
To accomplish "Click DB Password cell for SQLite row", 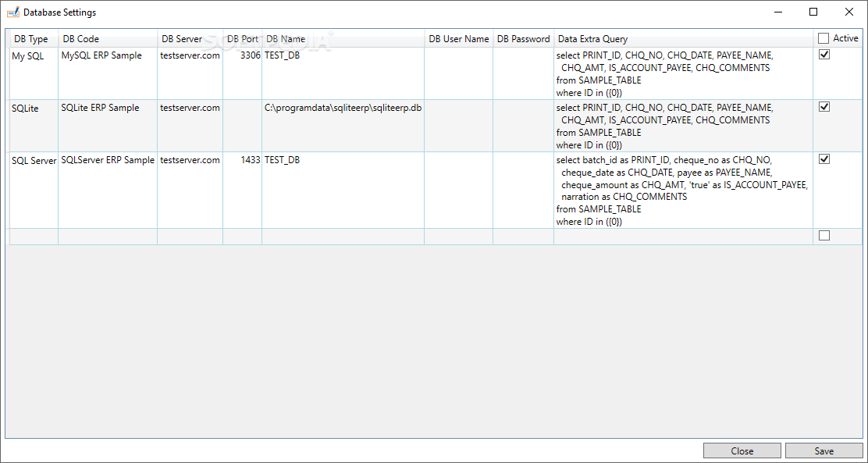I will pos(523,125).
